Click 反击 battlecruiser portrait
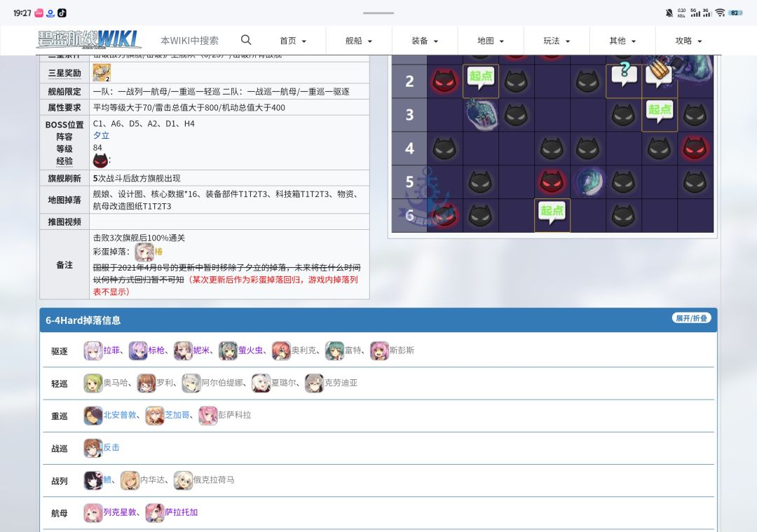Screen dimensions: 757x532 pos(93,448)
